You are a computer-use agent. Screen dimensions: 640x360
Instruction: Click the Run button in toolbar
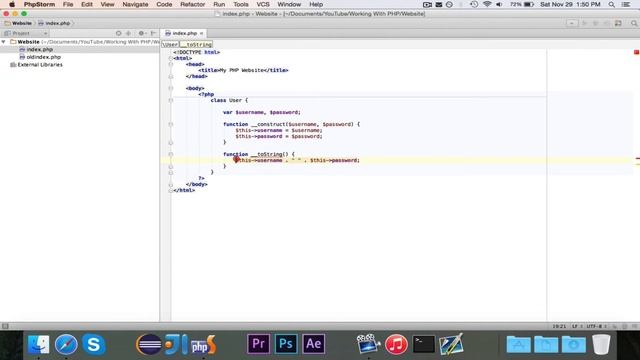(584, 23)
